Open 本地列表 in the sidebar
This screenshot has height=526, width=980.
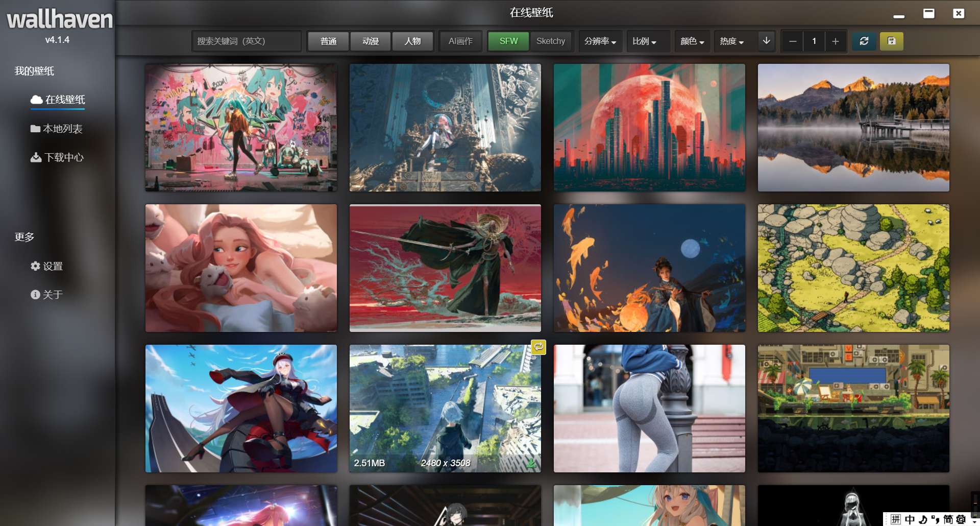(x=56, y=129)
